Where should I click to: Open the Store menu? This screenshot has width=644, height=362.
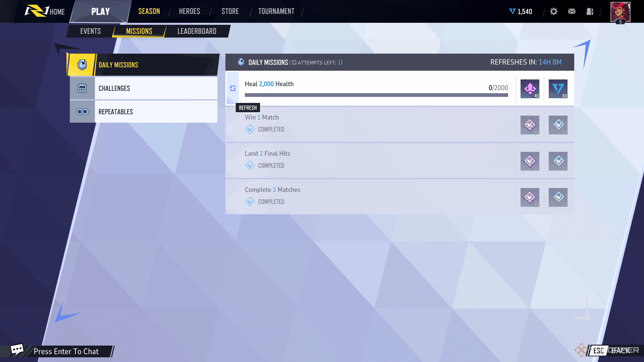[230, 11]
